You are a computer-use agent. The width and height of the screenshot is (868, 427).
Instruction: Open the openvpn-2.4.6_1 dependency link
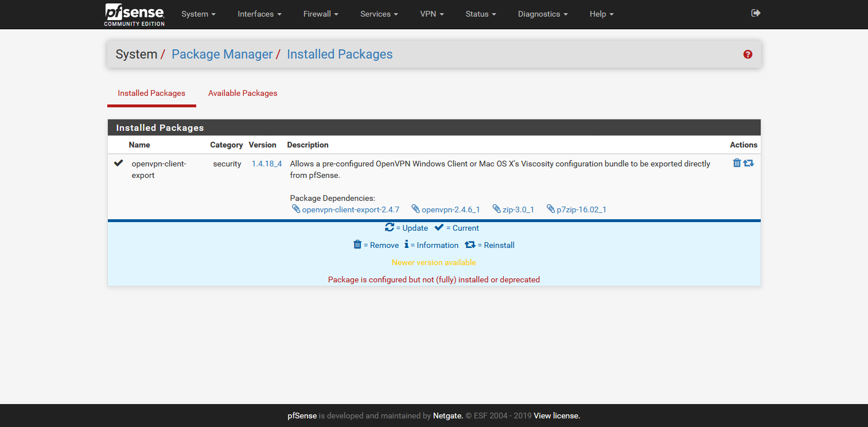point(451,209)
